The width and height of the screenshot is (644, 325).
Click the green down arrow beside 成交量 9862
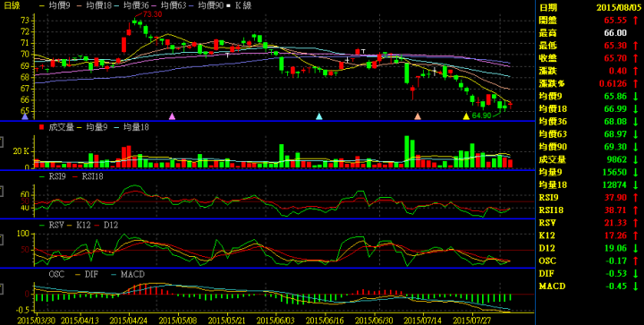click(x=635, y=160)
